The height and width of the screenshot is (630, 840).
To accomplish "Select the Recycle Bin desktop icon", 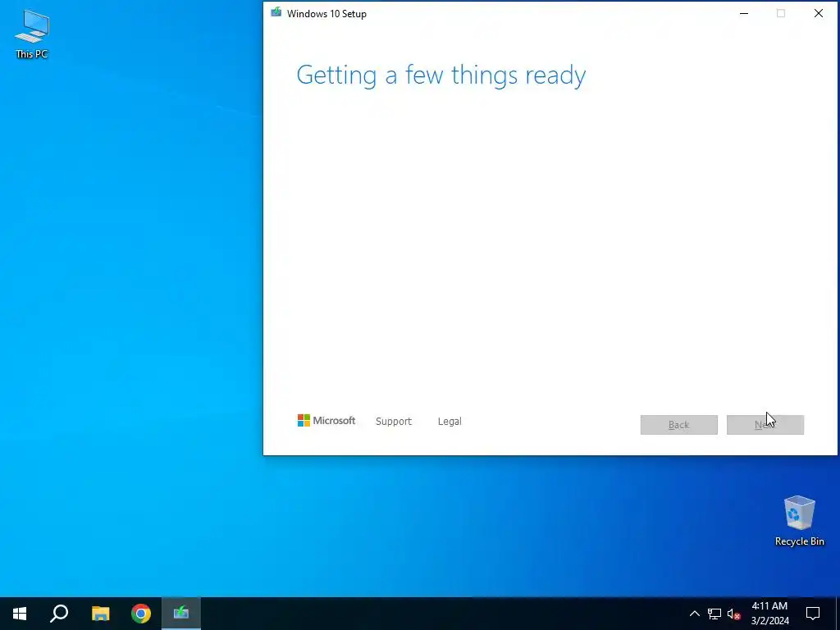I will (x=799, y=521).
